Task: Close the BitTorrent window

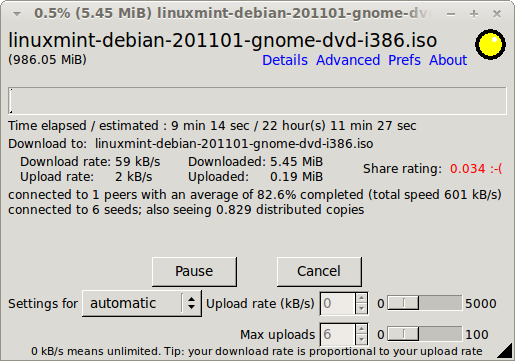Action: tap(497, 14)
